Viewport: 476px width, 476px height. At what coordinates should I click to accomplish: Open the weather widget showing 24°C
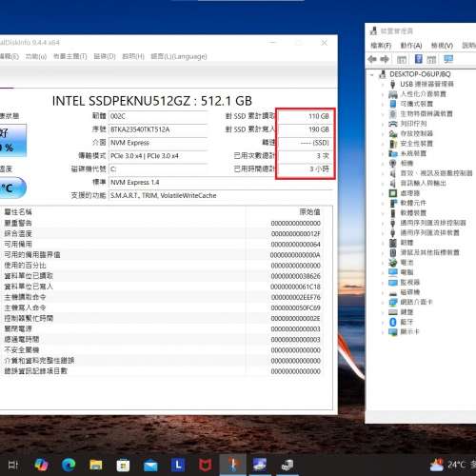452,466
